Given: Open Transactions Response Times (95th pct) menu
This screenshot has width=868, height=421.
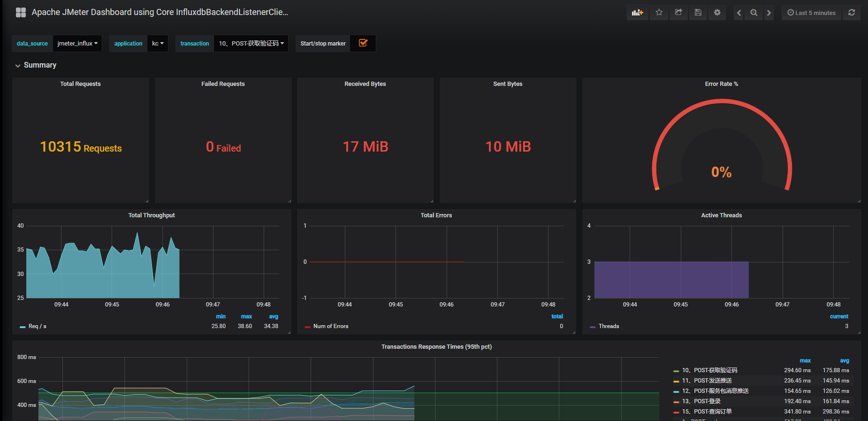Looking at the screenshot, I should [x=436, y=347].
